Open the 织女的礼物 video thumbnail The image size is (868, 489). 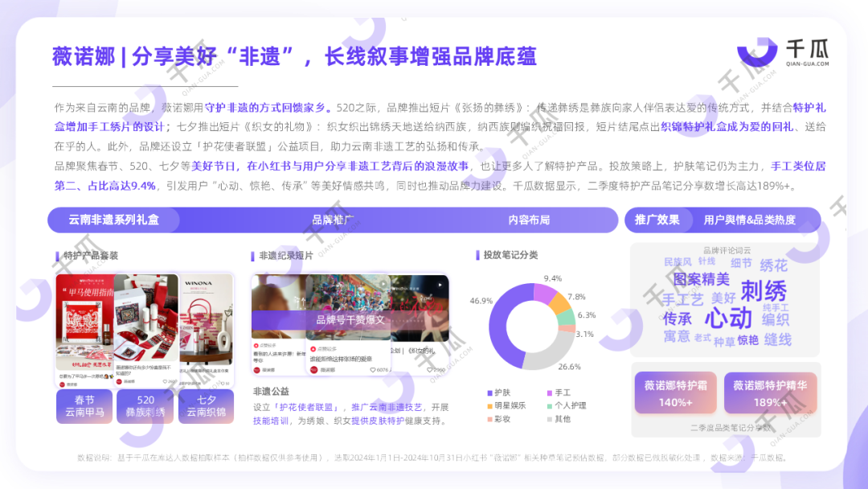coord(419,324)
